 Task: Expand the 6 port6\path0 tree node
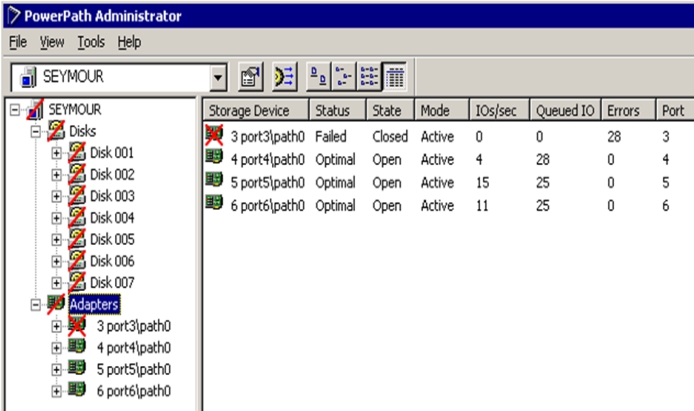pos(56,391)
